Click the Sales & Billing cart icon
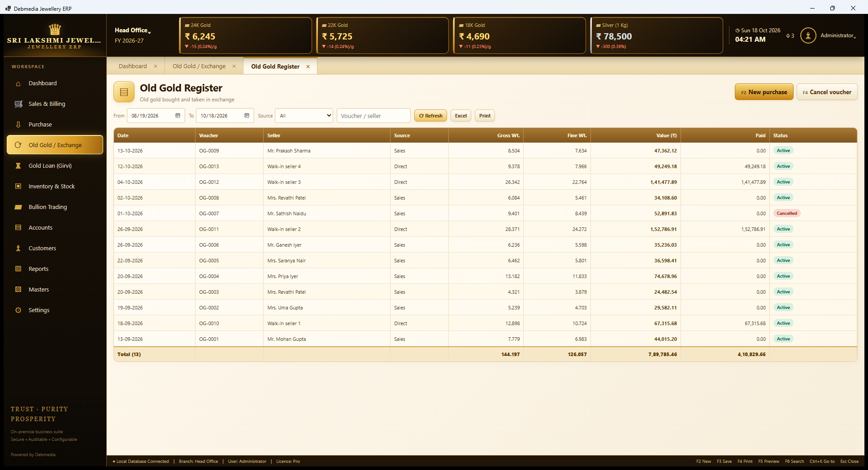Viewport: 868px width, 470px height. 18,104
